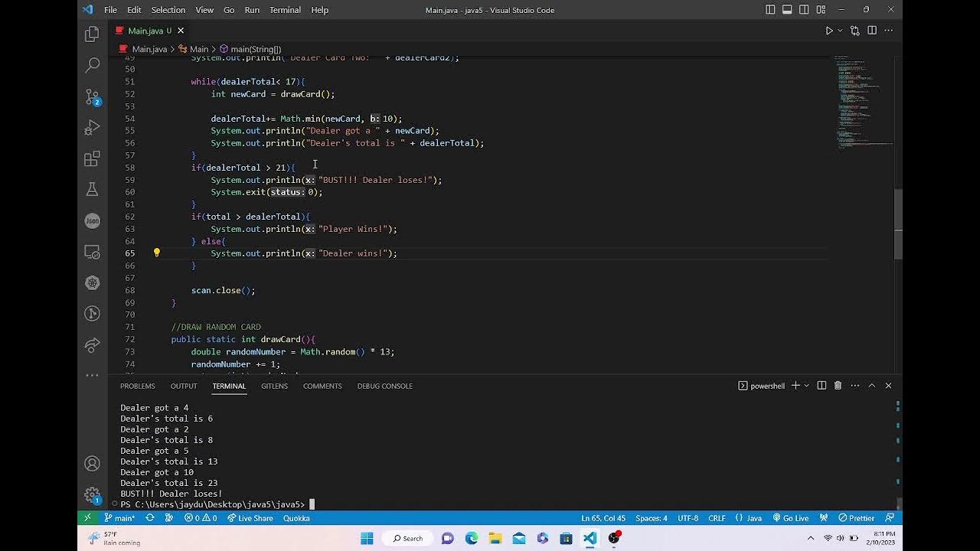
Task: Close the terminal panel
Action: click(888, 386)
